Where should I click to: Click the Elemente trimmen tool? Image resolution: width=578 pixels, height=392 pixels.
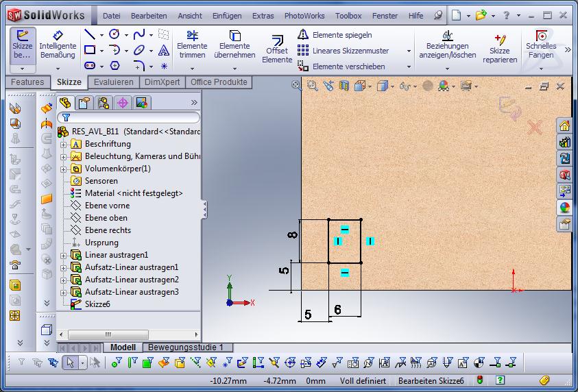point(192,45)
